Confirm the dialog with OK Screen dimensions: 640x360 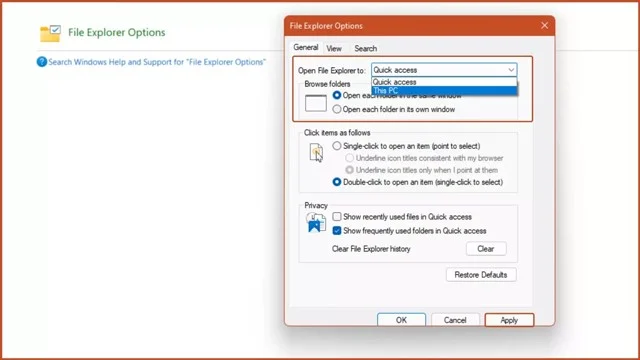click(401, 320)
